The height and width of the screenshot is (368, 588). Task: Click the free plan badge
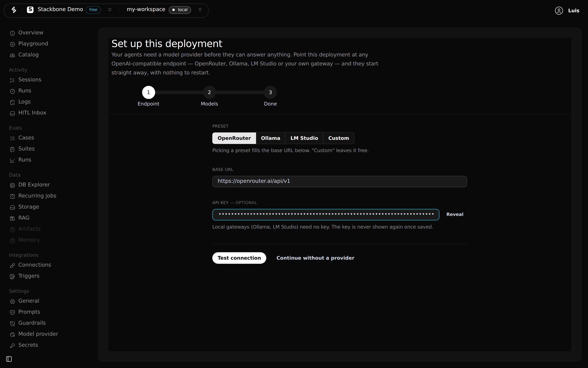pos(93,10)
